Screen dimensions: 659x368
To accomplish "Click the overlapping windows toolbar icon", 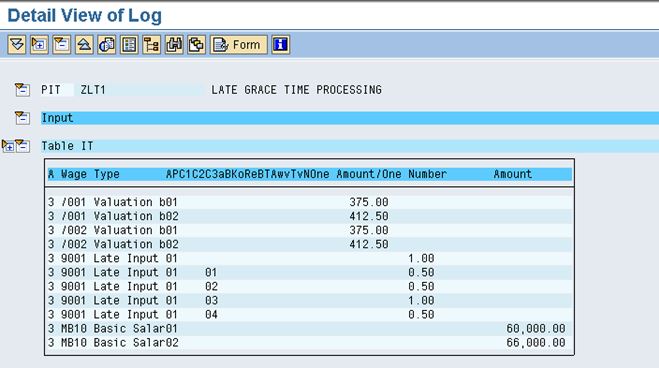I will [197, 45].
